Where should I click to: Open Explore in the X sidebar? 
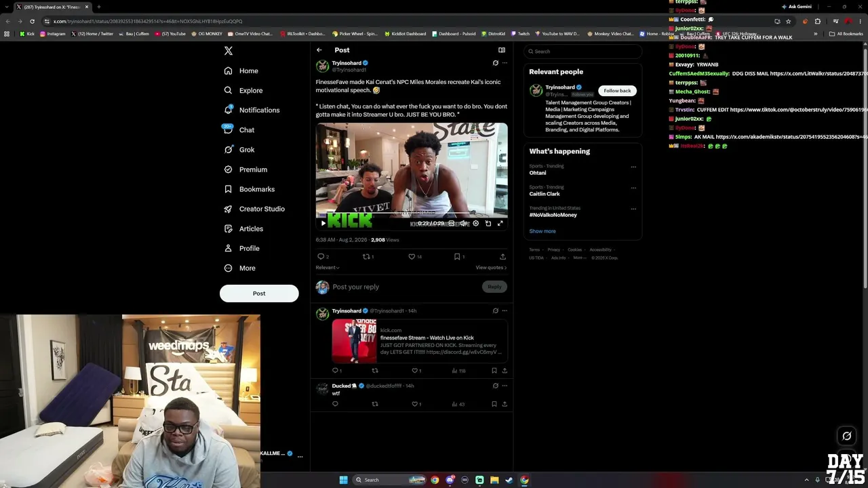pyautogui.click(x=243, y=90)
